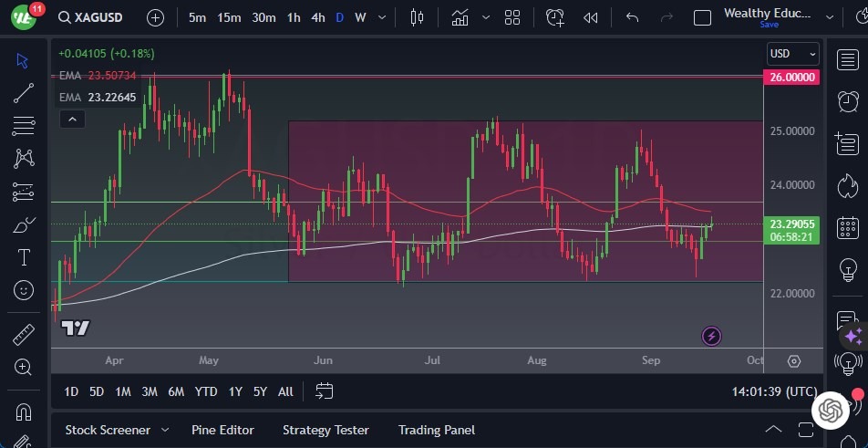The image size is (868, 448).
Task: Open the Strategy Tester tab
Action: click(x=325, y=430)
